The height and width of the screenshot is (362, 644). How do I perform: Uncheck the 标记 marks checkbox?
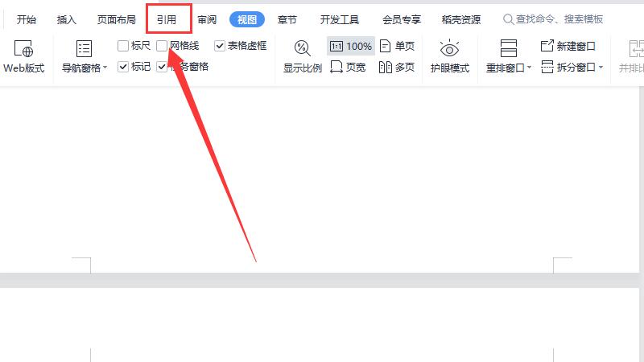(123, 67)
